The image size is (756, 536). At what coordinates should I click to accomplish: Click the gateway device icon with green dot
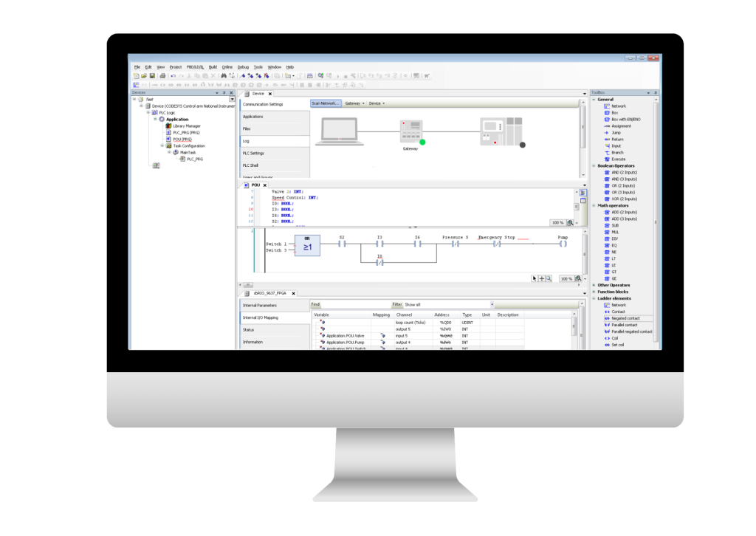pyautogui.click(x=411, y=131)
